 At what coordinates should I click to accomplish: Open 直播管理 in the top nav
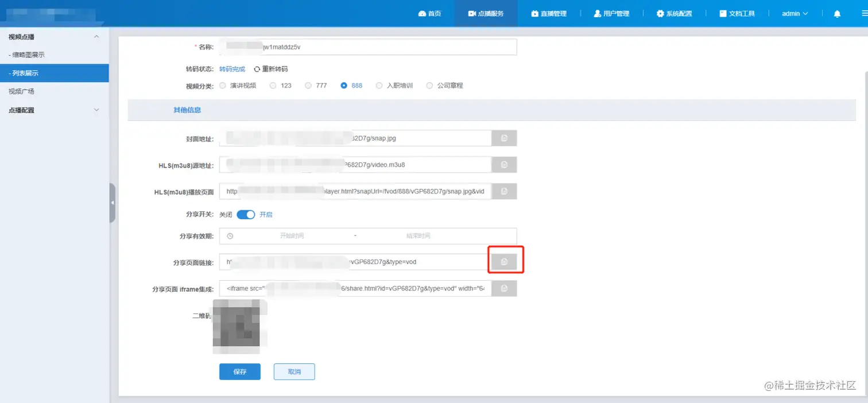pyautogui.click(x=549, y=13)
